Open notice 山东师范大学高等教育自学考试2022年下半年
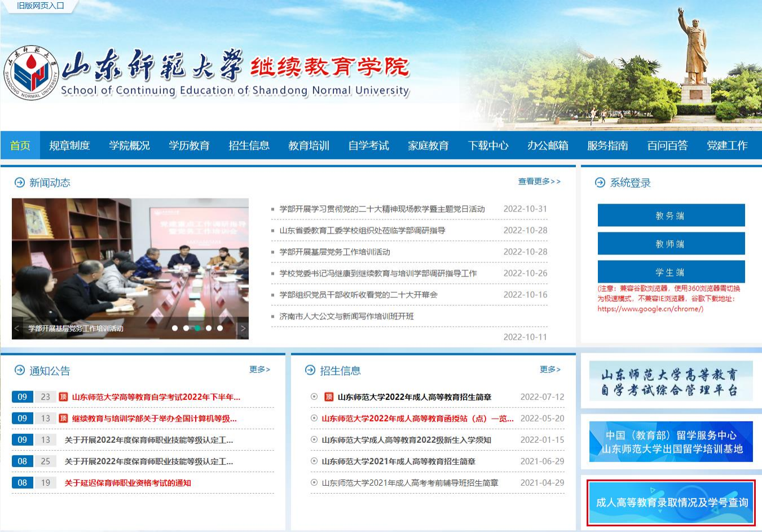 [x=156, y=397]
